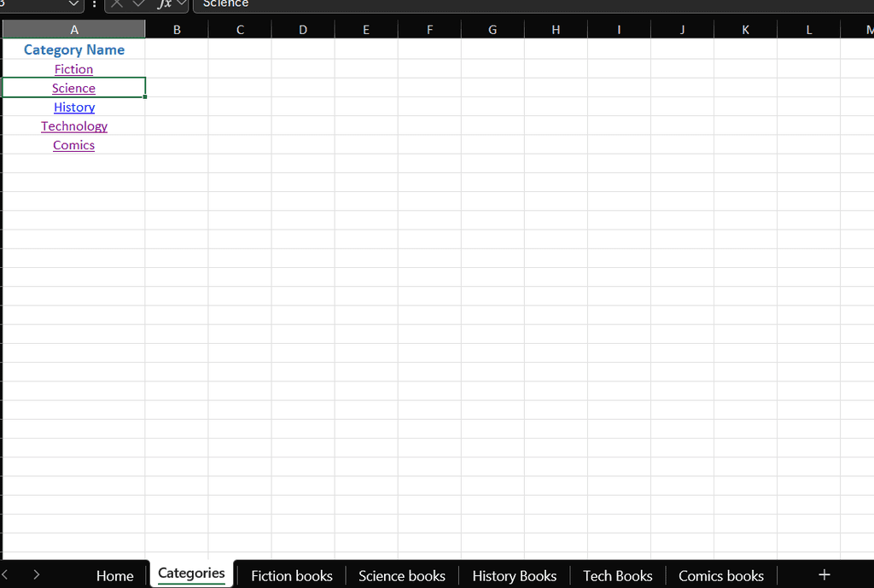
Task: Select column B header
Action: [177, 30]
